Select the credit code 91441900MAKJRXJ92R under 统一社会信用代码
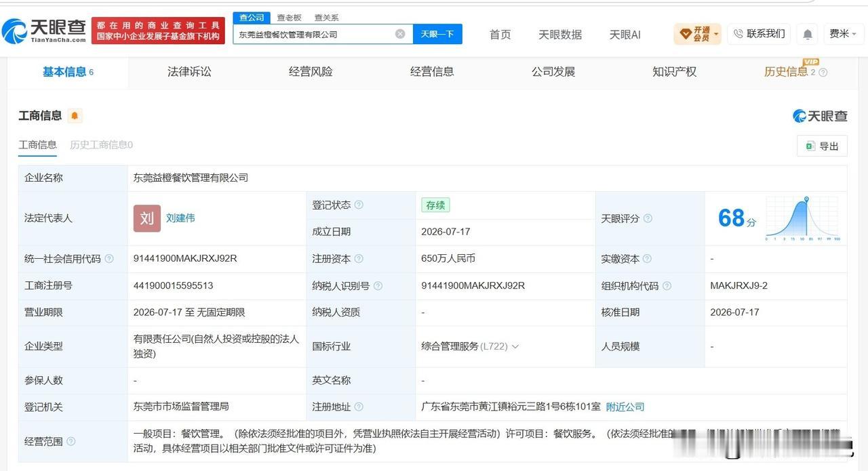This screenshot has width=868, height=471. tap(185, 259)
